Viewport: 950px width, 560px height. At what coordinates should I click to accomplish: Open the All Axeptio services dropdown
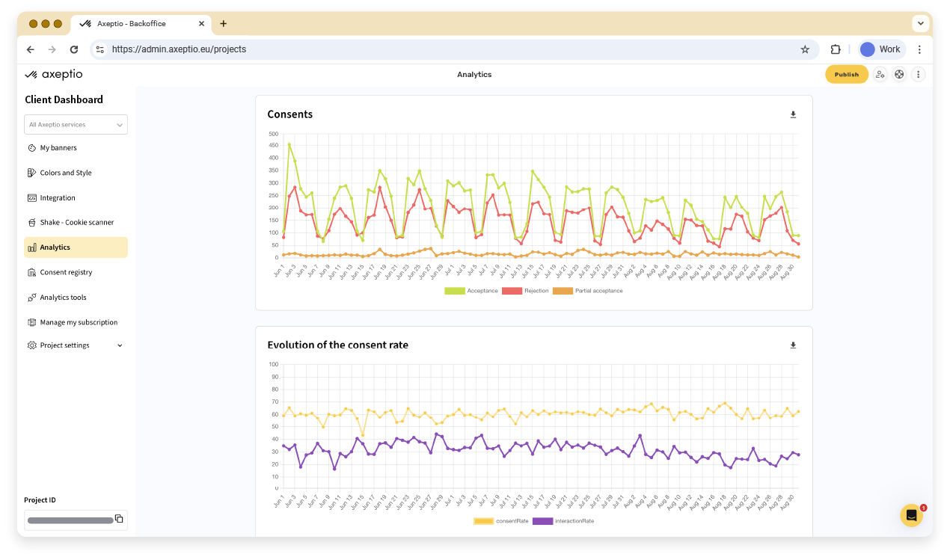point(76,125)
